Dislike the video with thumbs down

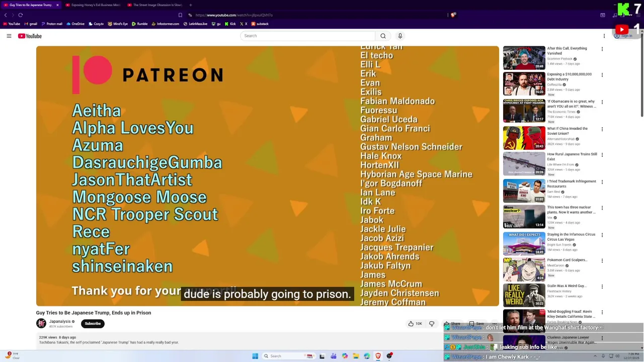pyautogui.click(x=432, y=324)
